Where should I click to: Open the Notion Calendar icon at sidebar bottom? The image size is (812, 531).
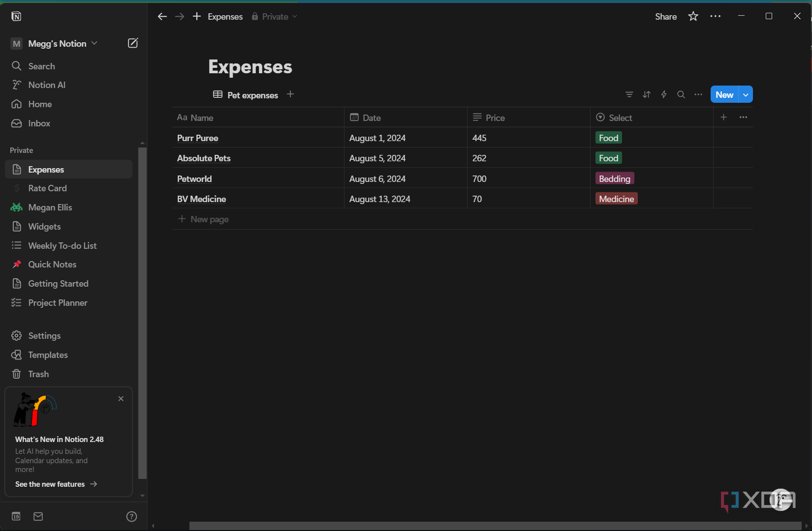[16, 516]
